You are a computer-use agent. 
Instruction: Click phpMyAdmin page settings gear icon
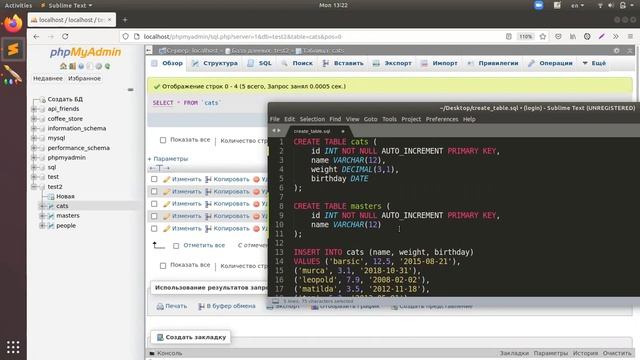616,51
